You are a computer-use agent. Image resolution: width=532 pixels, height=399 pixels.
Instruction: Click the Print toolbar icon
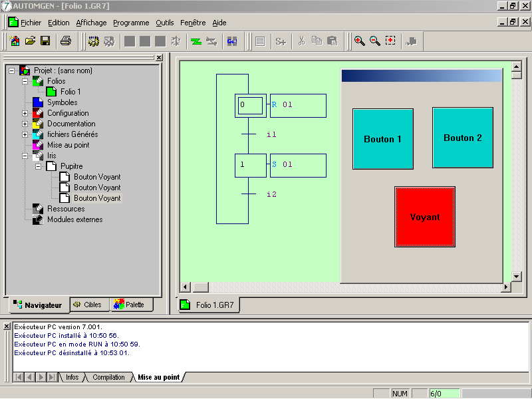[x=66, y=41]
